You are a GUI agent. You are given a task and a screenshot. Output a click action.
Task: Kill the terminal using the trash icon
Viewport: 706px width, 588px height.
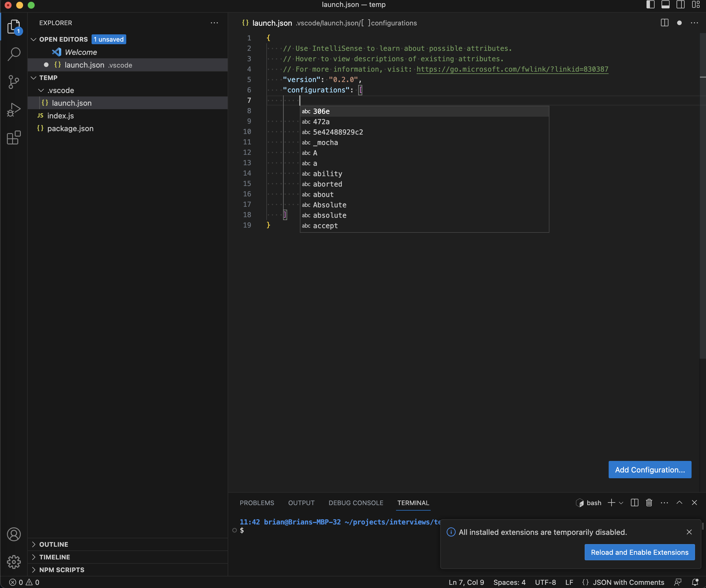click(x=649, y=503)
